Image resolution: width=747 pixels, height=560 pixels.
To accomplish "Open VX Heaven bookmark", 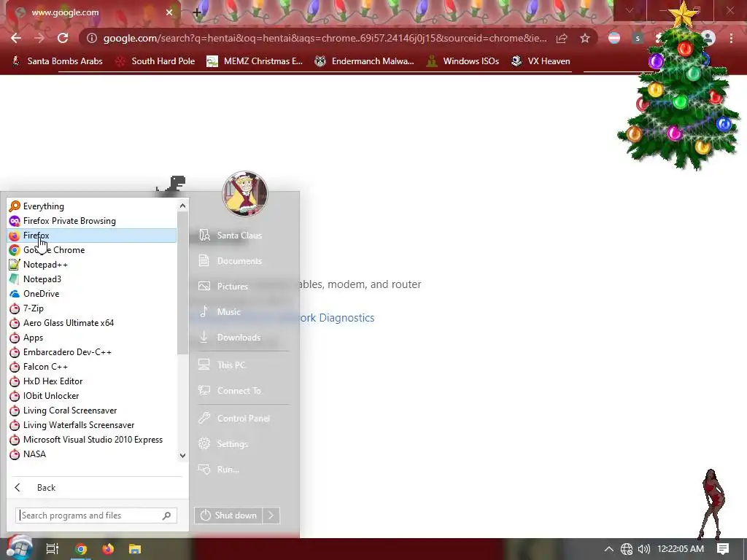I will click(x=541, y=61).
